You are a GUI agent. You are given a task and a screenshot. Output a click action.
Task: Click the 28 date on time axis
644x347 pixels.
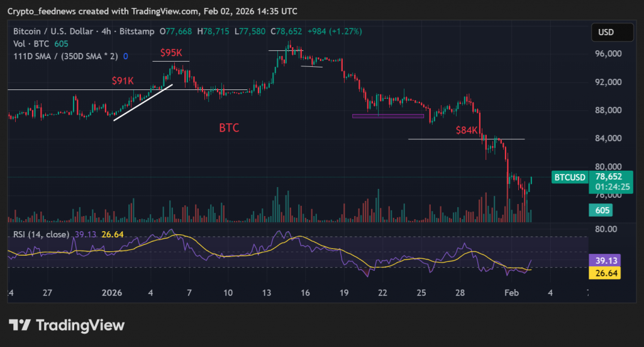(x=460, y=293)
